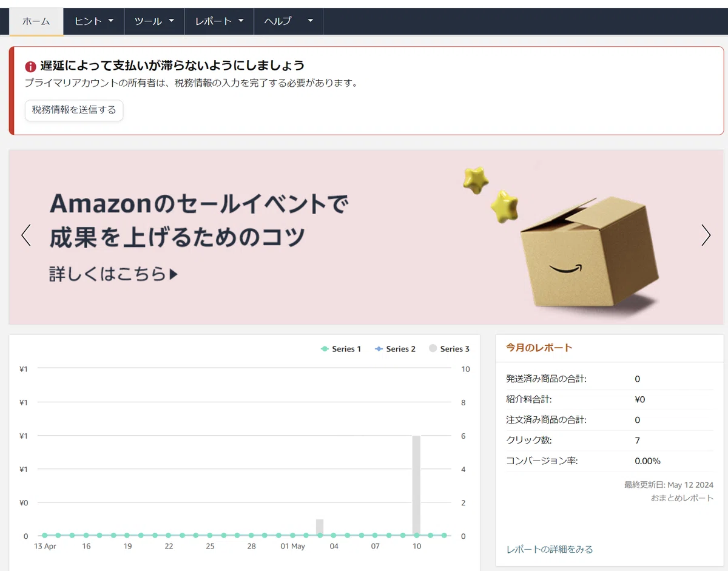Go to next banner with right arrow
This screenshot has height=571, width=728.
pyautogui.click(x=706, y=235)
